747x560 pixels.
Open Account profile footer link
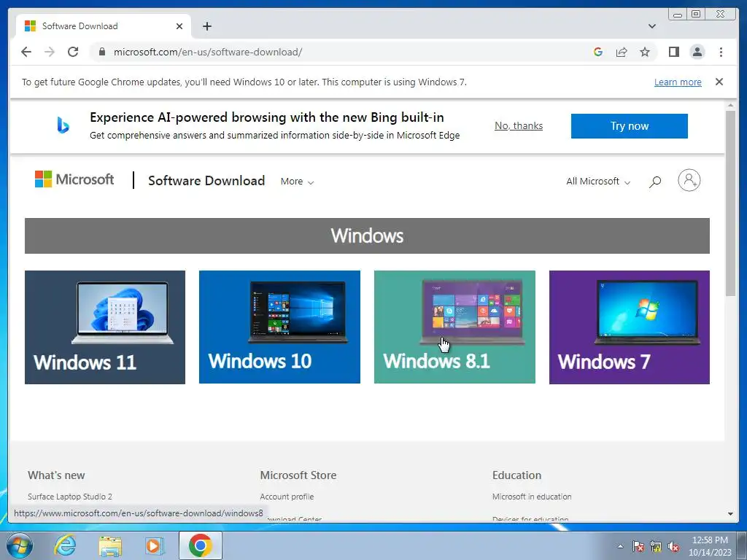287,497
